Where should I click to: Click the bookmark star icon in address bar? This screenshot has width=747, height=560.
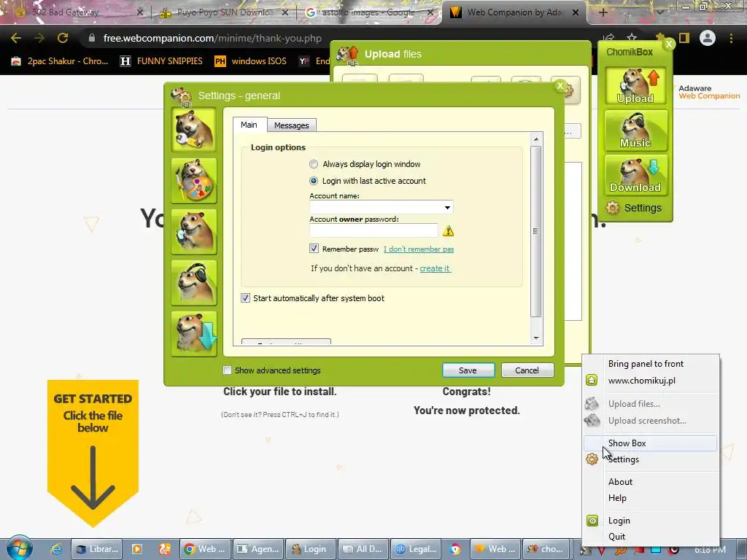tap(632, 38)
